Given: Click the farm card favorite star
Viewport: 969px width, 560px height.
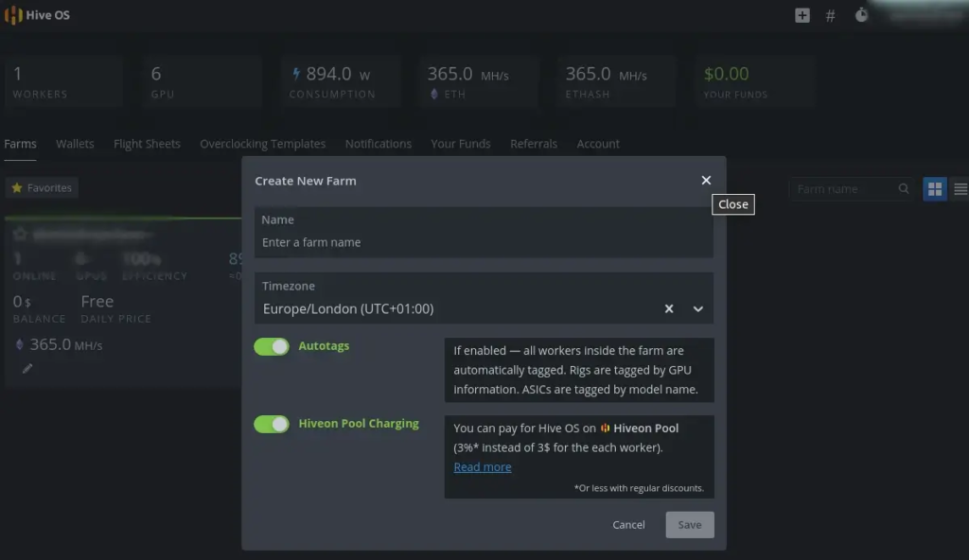Looking at the screenshot, I should 20,234.
